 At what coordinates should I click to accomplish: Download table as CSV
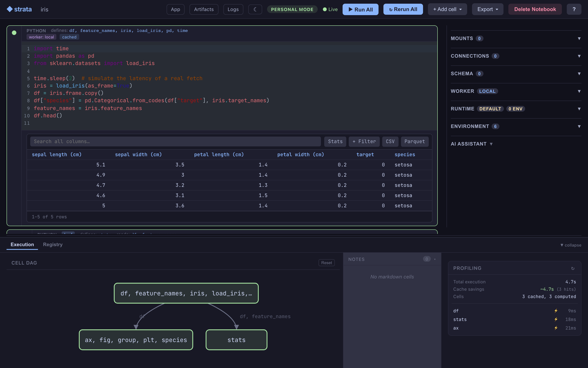point(390,142)
